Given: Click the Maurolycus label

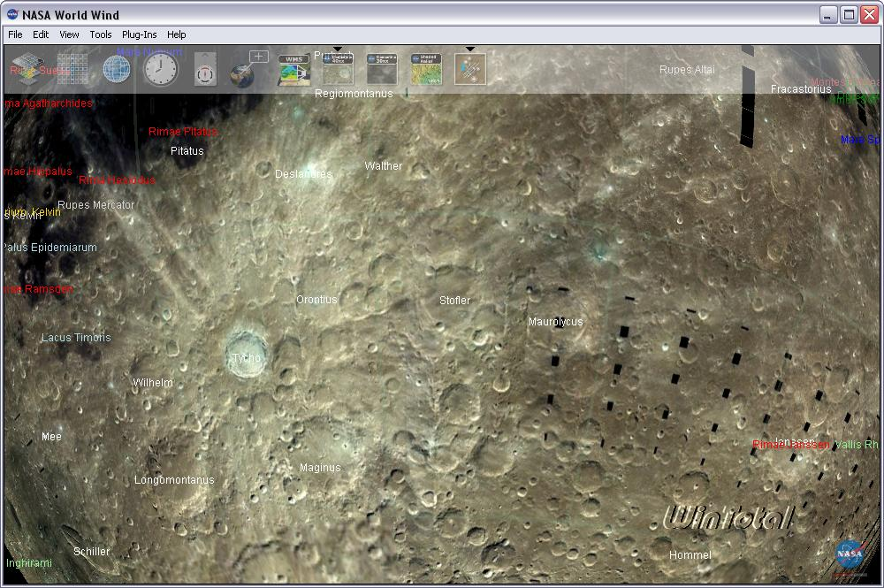Looking at the screenshot, I should tap(555, 321).
